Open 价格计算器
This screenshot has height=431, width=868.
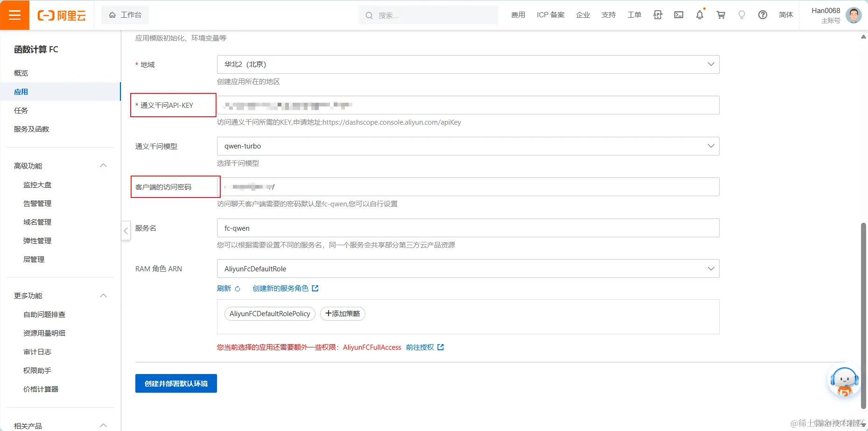(41, 389)
